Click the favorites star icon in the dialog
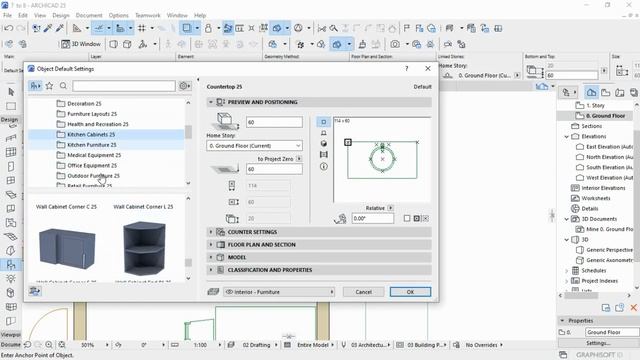The image size is (640, 360). pos(49,86)
